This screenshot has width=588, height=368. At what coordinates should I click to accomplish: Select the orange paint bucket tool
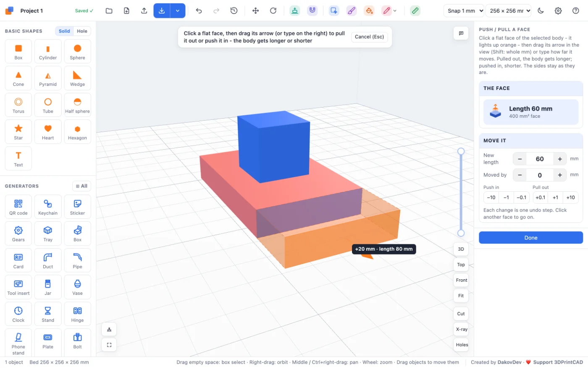click(369, 11)
